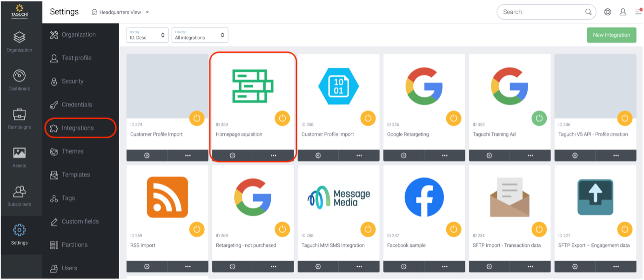644x280 pixels.
Task: Open the help lifebuoy icon
Action: click(608, 12)
